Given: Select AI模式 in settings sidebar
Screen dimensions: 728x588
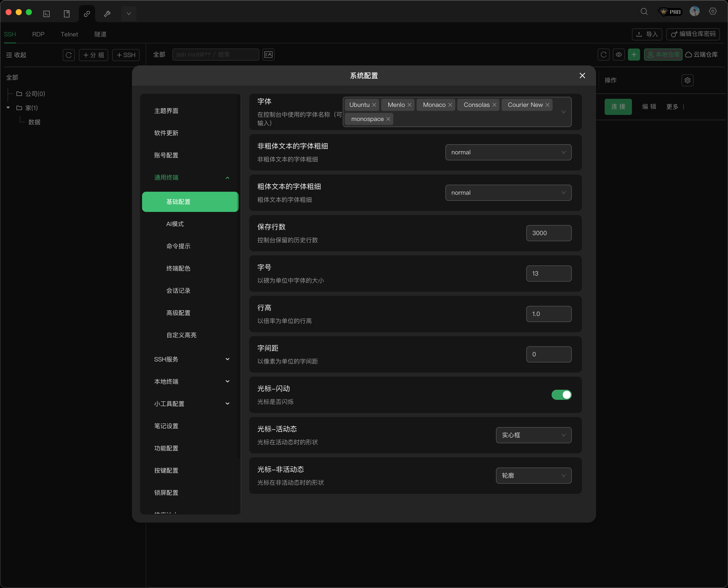Looking at the screenshot, I should click(x=175, y=224).
